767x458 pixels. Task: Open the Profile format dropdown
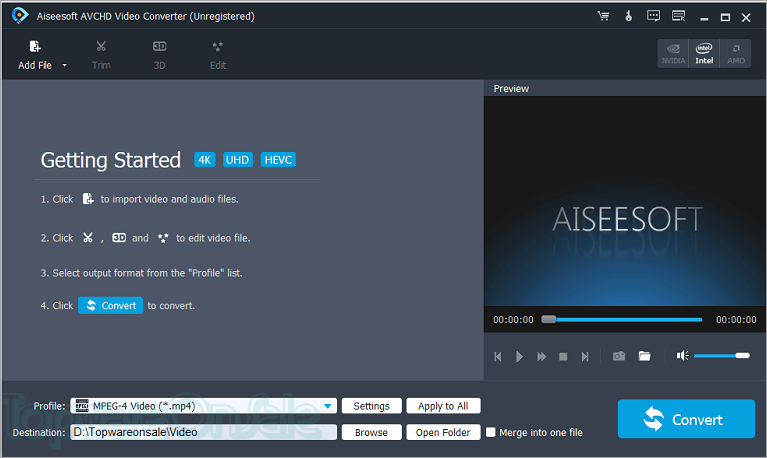(329, 406)
